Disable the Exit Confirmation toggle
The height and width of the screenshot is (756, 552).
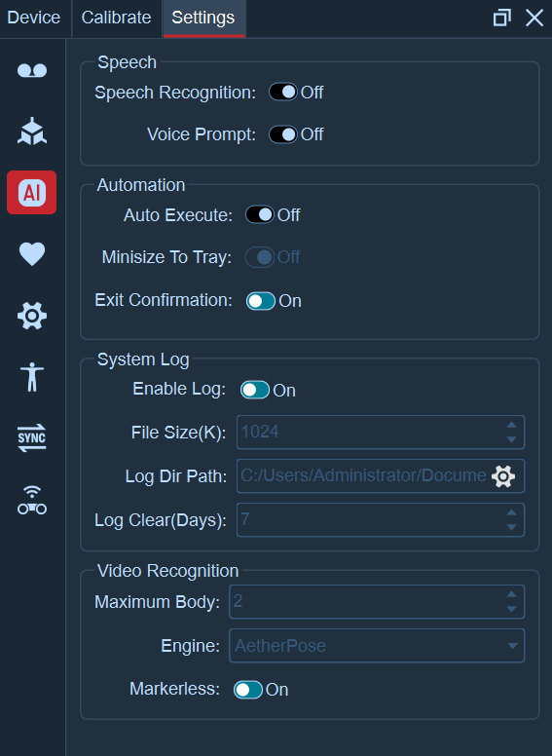point(261,301)
